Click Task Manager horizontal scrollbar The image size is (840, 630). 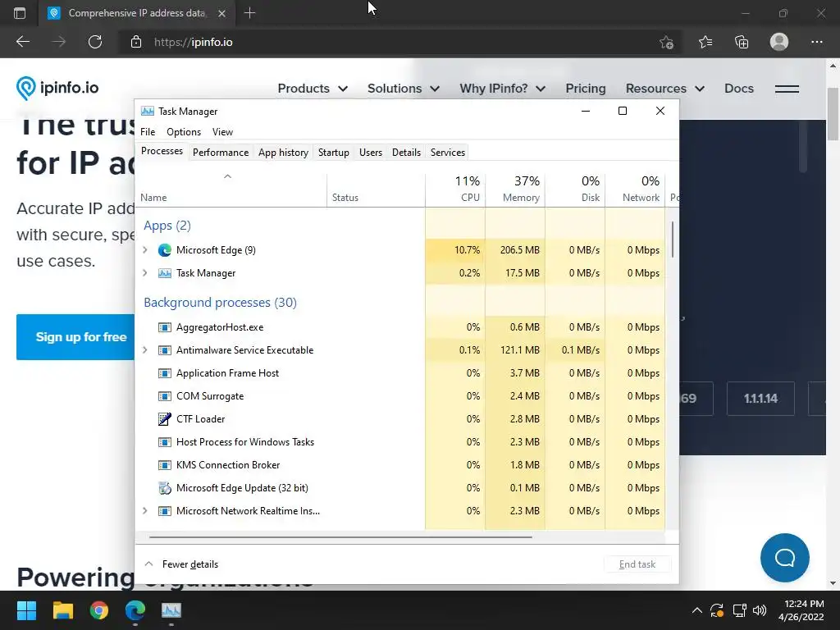(x=340, y=536)
